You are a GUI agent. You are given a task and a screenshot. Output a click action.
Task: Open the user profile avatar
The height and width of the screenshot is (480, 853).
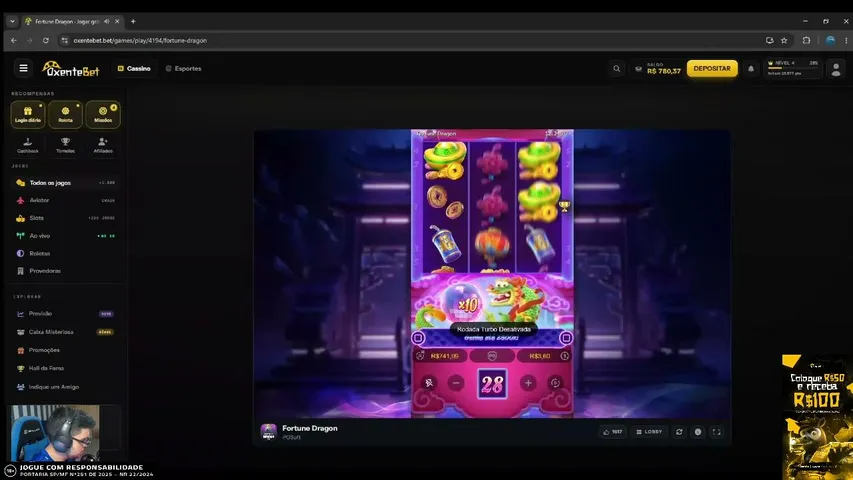[836, 69]
